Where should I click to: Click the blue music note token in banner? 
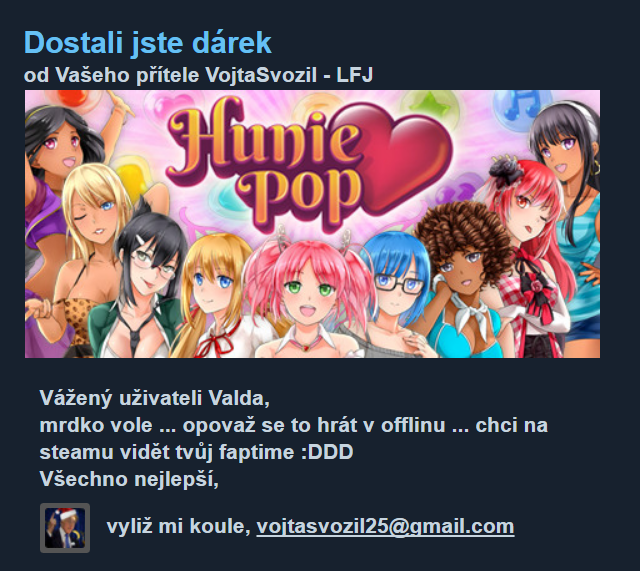(516, 107)
